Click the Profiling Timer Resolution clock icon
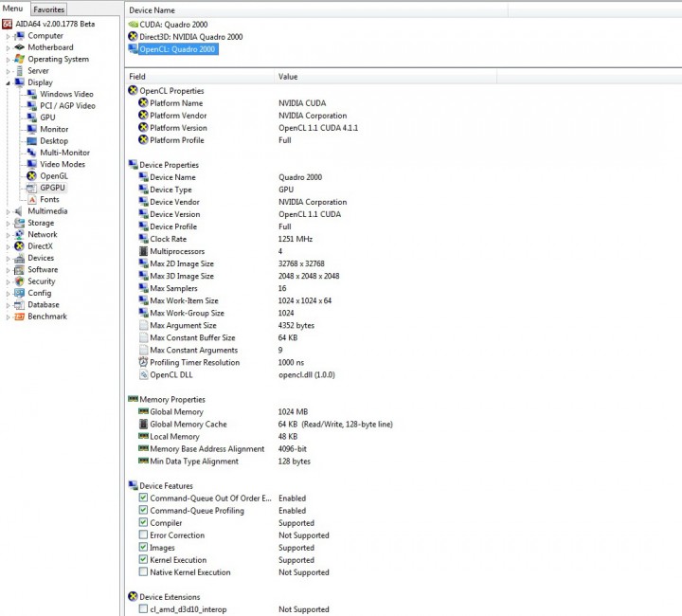This screenshot has height=616, width=682. pos(143,362)
